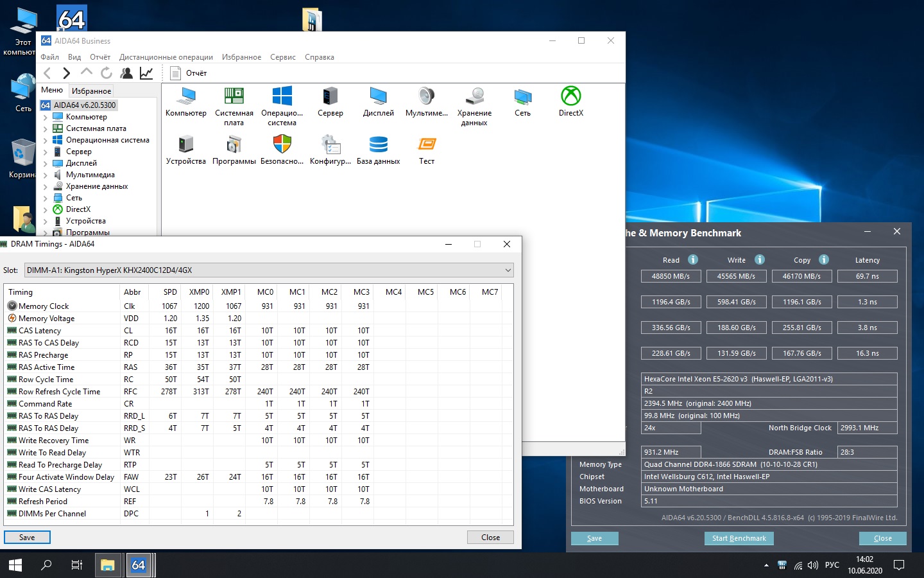Image resolution: width=924 pixels, height=578 pixels.
Task: Expand the Дисплей tree node
Action: click(46, 164)
